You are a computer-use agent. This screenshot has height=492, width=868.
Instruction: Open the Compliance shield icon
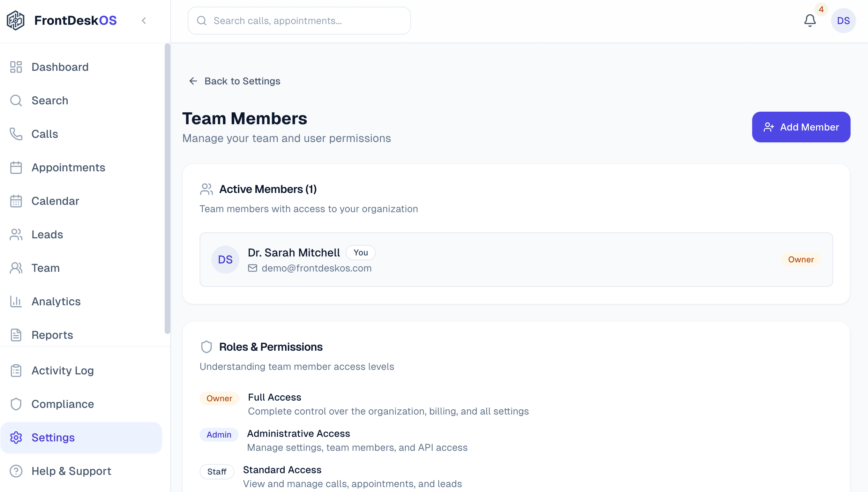(x=16, y=404)
